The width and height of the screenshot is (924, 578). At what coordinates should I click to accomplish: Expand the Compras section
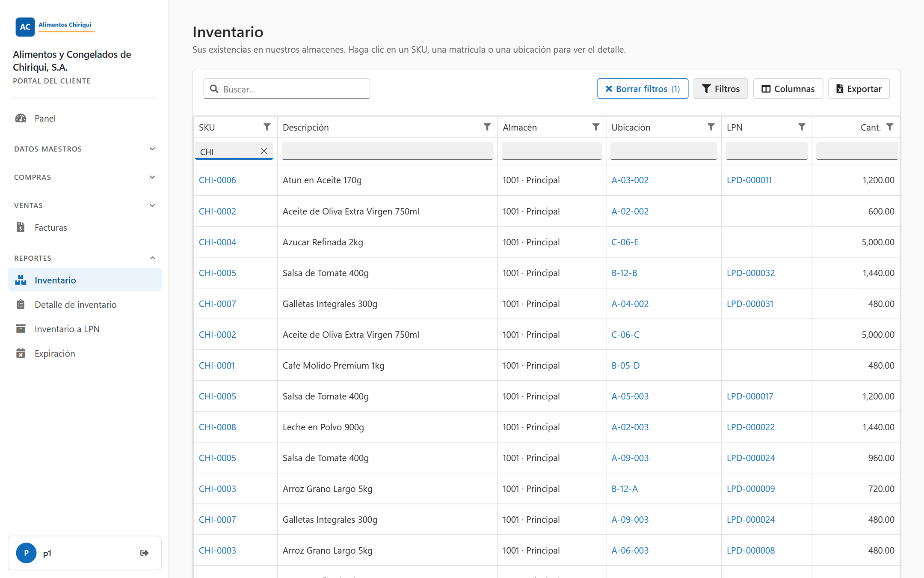click(x=85, y=177)
